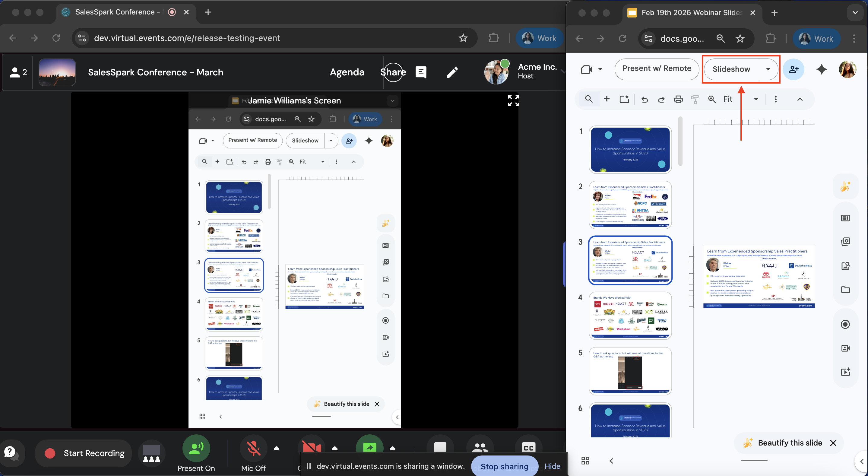Click the print icon in right Slides toolbar
The image size is (868, 476).
pos(678,99)
